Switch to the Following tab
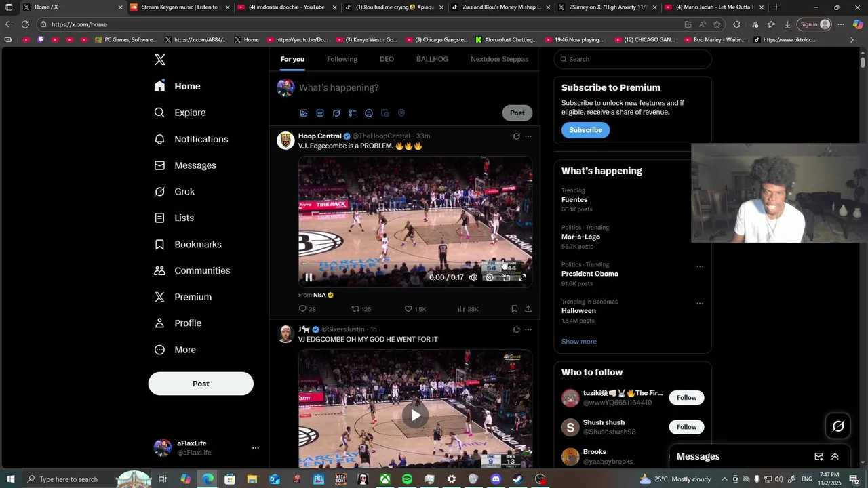The image size is (868, 488). coord(342,59)
